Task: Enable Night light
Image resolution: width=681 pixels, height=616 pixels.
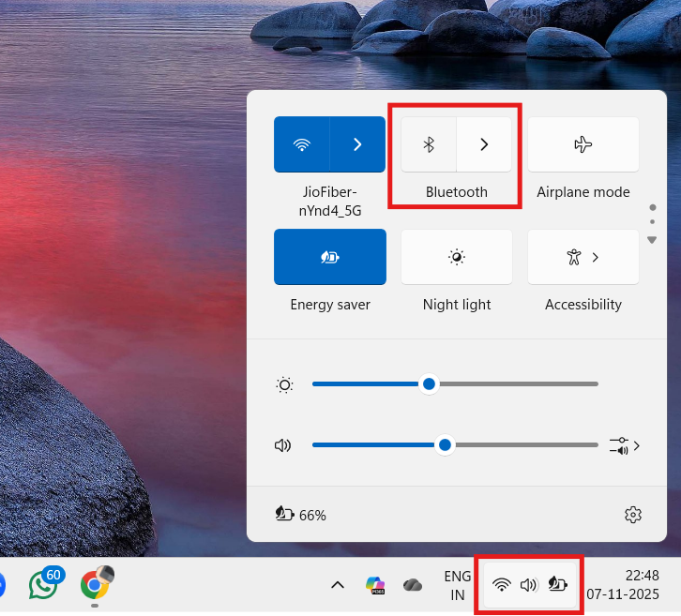Action: tap(456, 257)
